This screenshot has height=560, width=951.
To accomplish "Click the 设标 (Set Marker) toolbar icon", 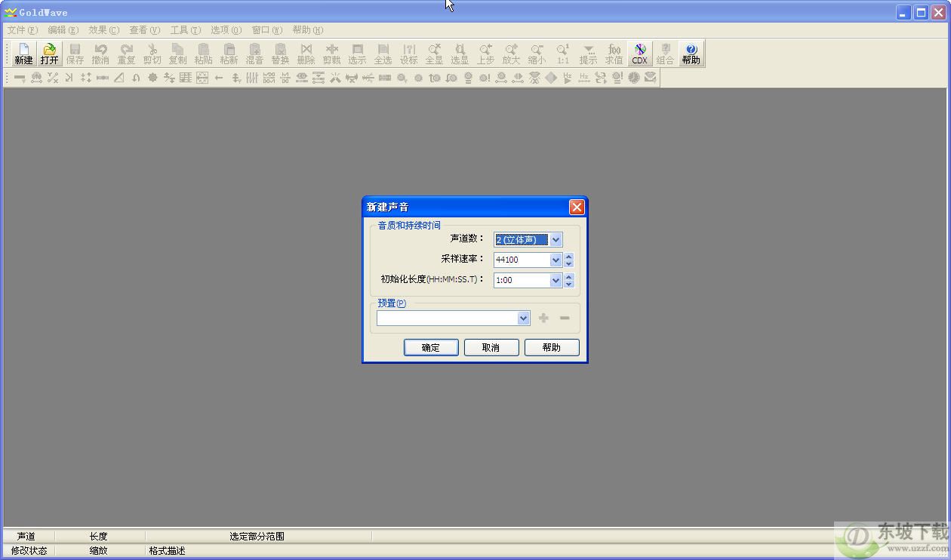I will (x=409, y=54).
